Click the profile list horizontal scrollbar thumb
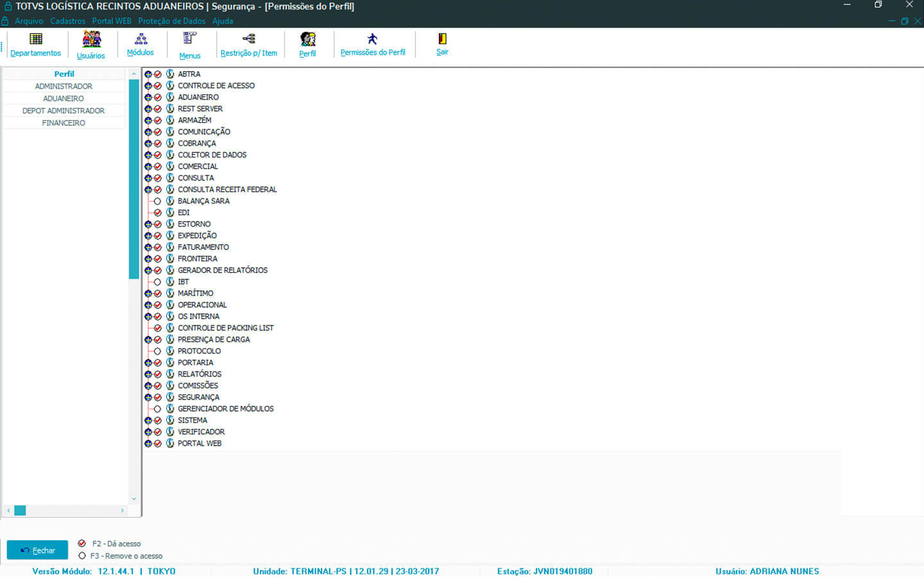The width and height of the screenshot is (924, 578). (x=20, y=511)
